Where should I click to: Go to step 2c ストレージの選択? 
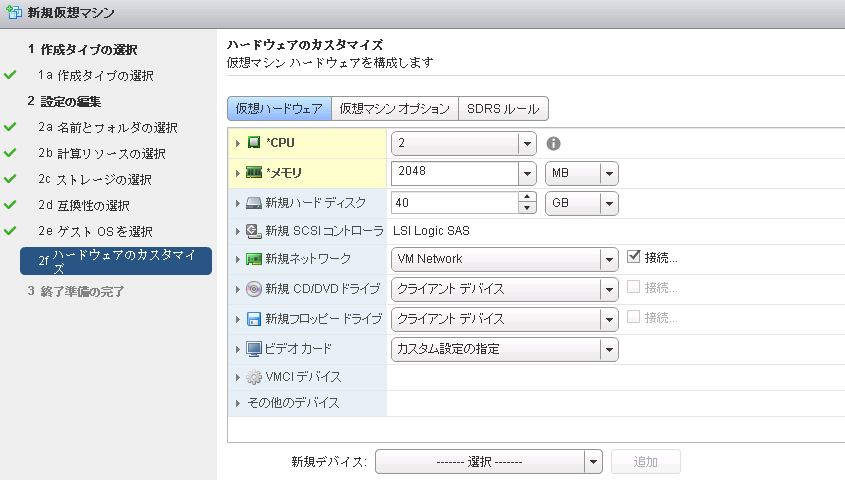pos(95,179)
